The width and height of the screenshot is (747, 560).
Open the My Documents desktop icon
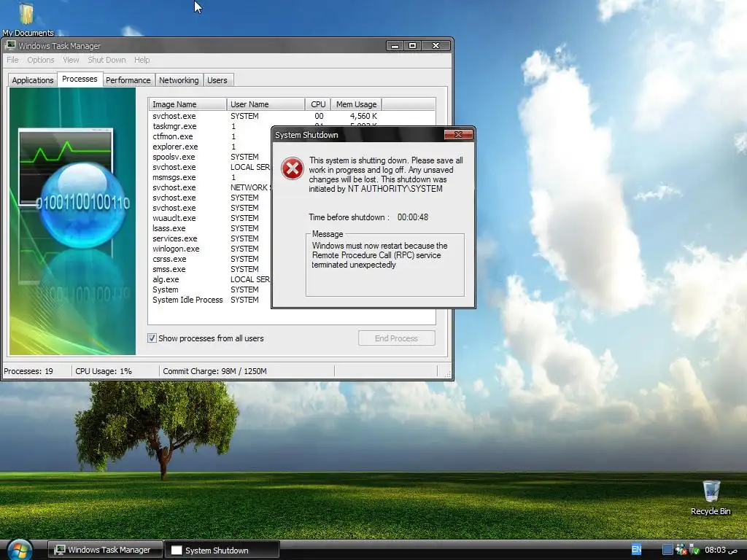[x=27, y=19]
